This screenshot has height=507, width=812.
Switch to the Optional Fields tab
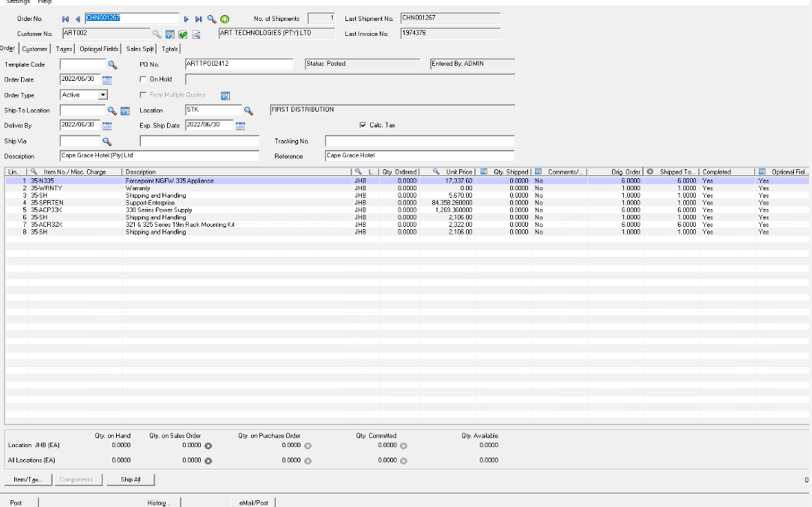pyautogui.click(x=99, y=49)
